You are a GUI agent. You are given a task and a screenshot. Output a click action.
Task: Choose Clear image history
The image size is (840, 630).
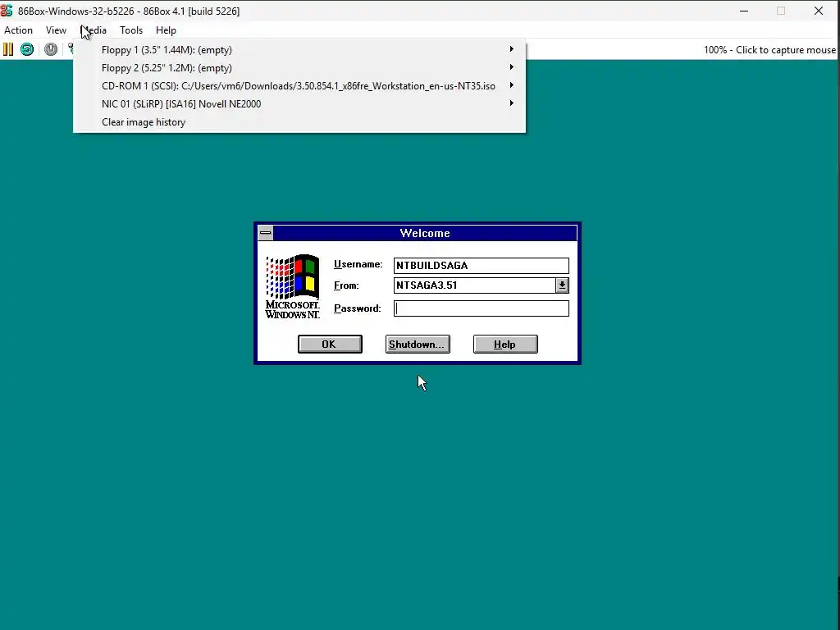(299, 122)
